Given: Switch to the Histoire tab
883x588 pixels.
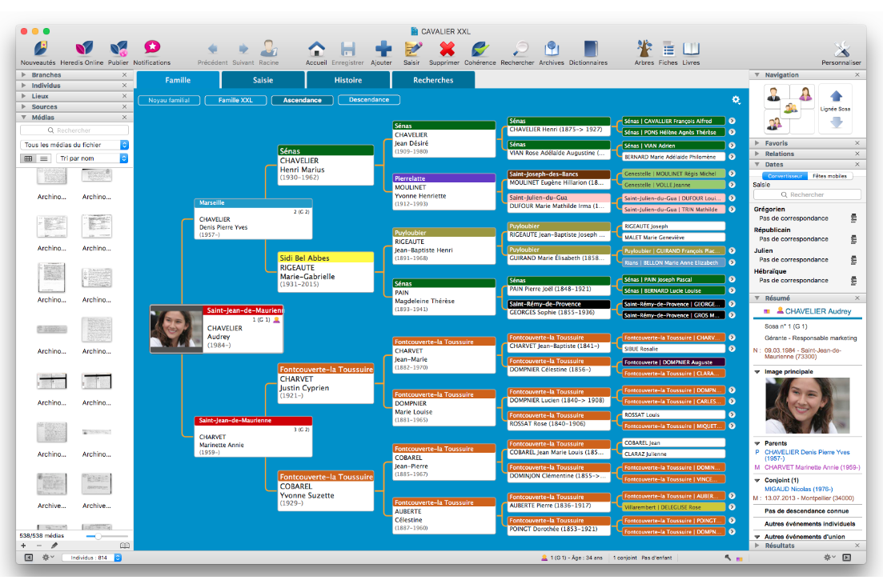Looking at the screenshot, I should (x=348, y=80).
